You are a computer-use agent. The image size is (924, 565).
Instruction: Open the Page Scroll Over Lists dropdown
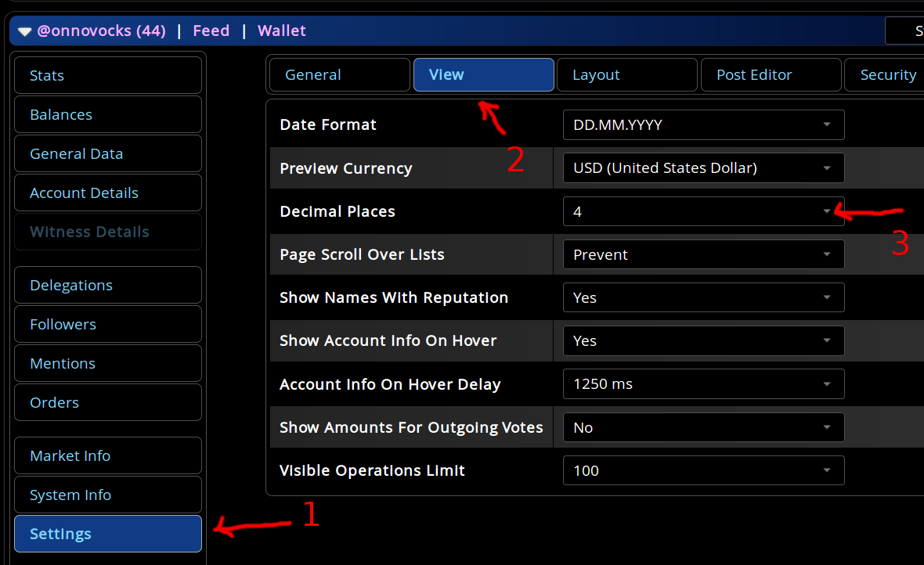click(x=704, y=254)
